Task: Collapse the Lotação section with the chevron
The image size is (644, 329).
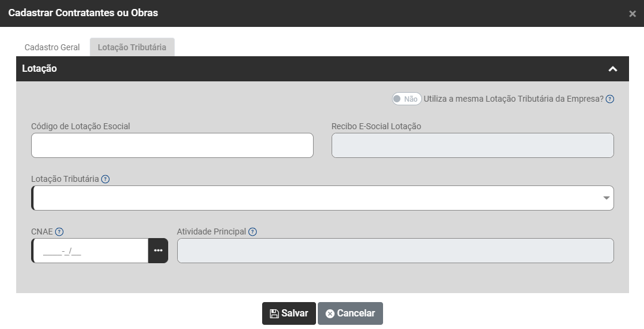Action: click(x=612, y=69)
